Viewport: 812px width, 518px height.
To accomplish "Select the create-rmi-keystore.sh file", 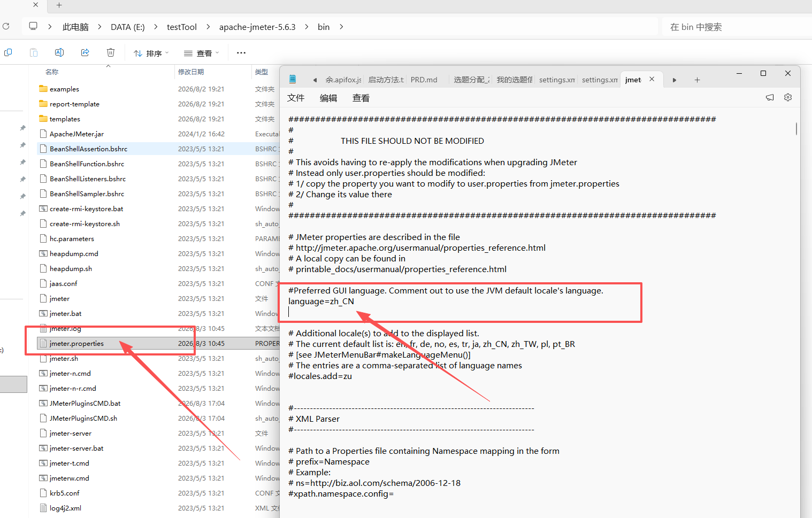I will tap(85, 223).
